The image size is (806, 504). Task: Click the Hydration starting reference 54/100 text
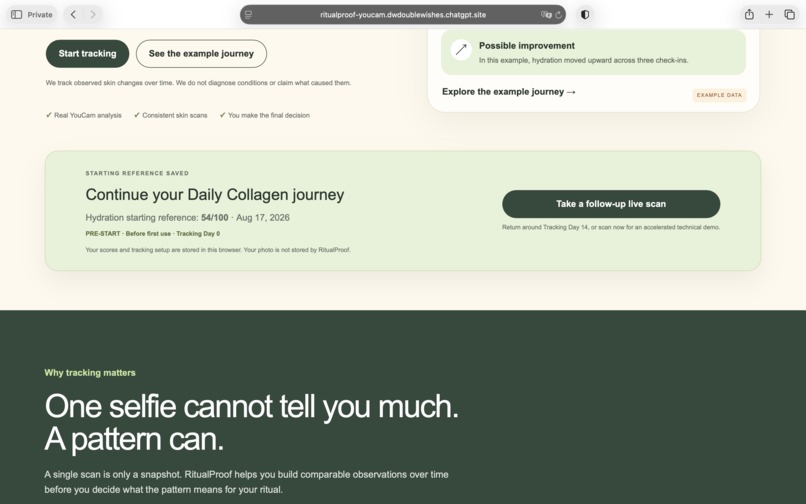pos(188,218)
